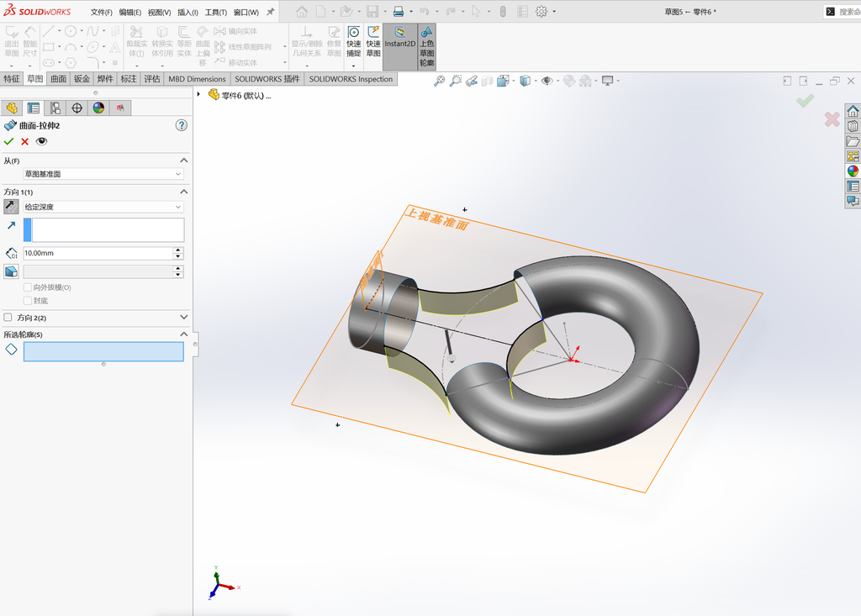Collapse the 所选轮廓(S) section
Image resolution: width=861 pixels, height=616 pixels.
(x=184, y=334)
